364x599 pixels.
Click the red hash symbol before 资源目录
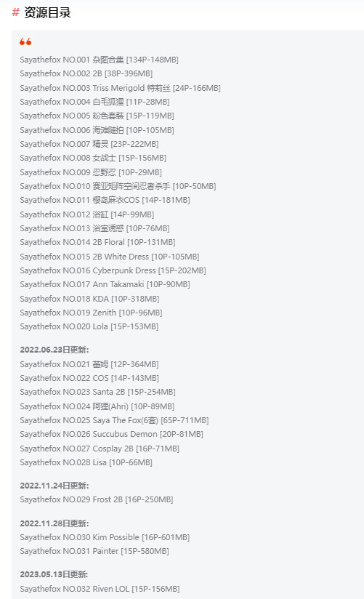(16, 12)
